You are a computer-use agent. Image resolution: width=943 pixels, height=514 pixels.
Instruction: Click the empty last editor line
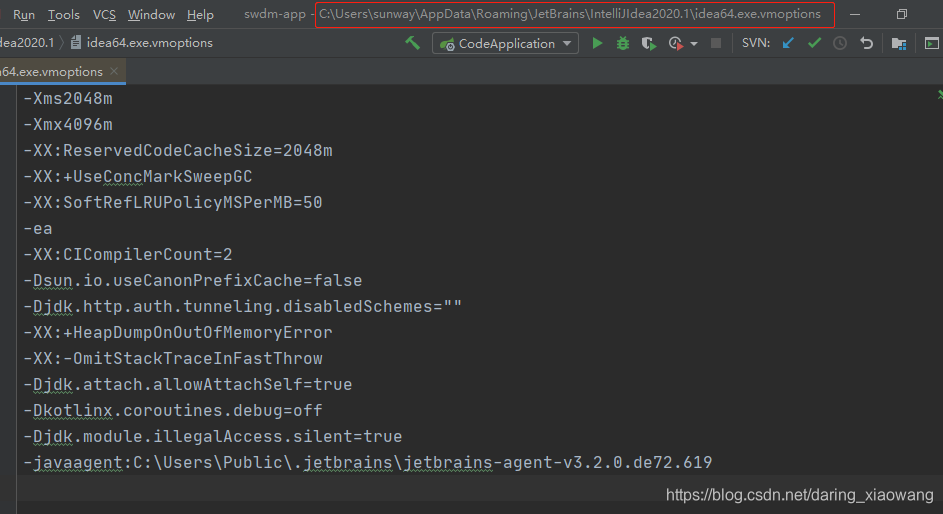tap(480, 488)
